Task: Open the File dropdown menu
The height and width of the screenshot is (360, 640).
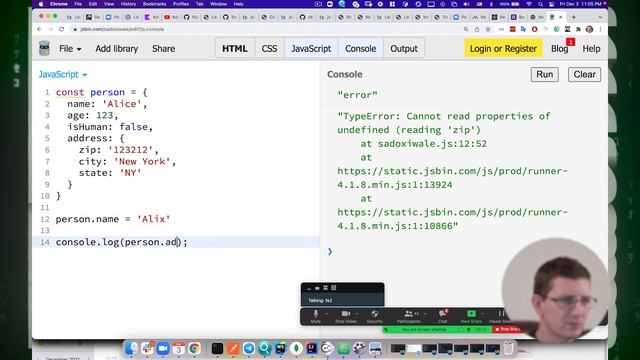Action: point(70,49)
